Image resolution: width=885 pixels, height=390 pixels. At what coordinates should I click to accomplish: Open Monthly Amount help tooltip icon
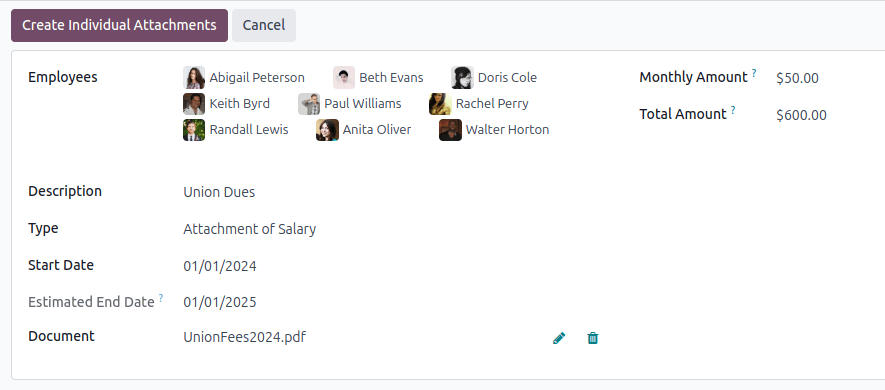point(754,73)
